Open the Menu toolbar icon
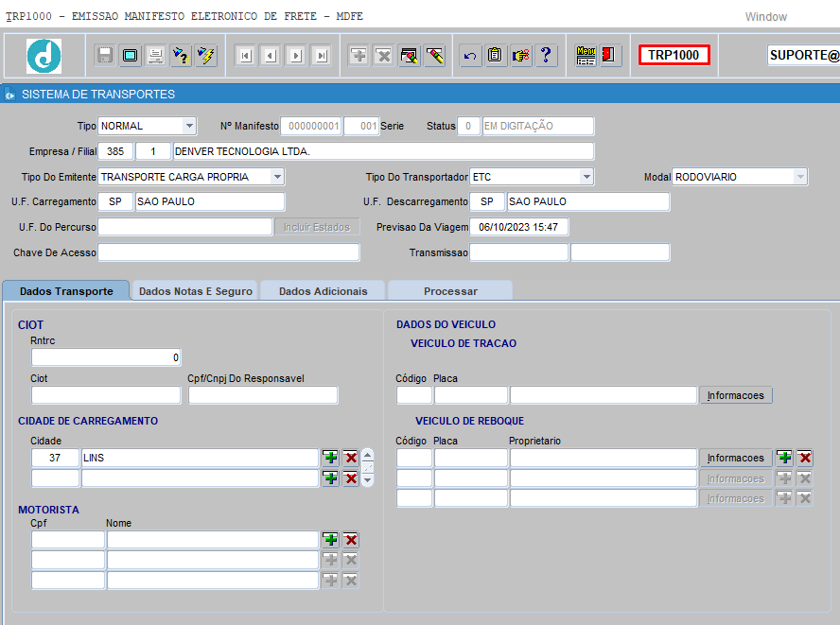The width and height of the screenshot is (840, 625). pos(586,55)
